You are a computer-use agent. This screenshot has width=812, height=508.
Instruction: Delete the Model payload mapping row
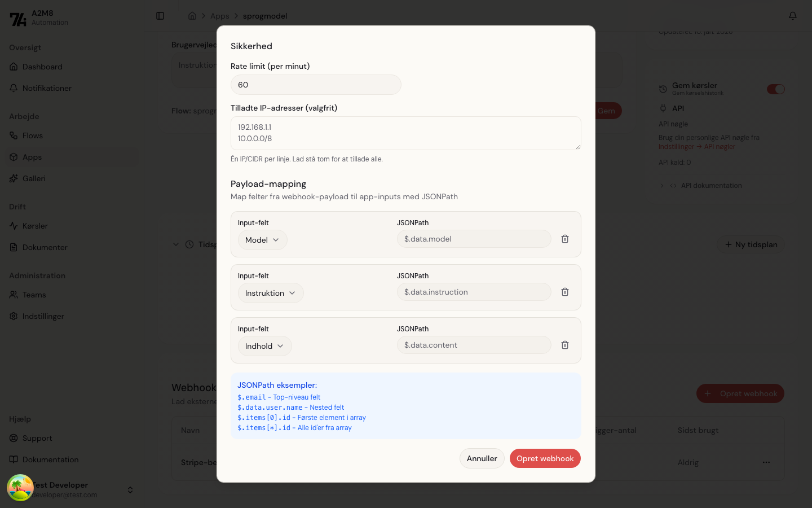click(x=565, y=239)
